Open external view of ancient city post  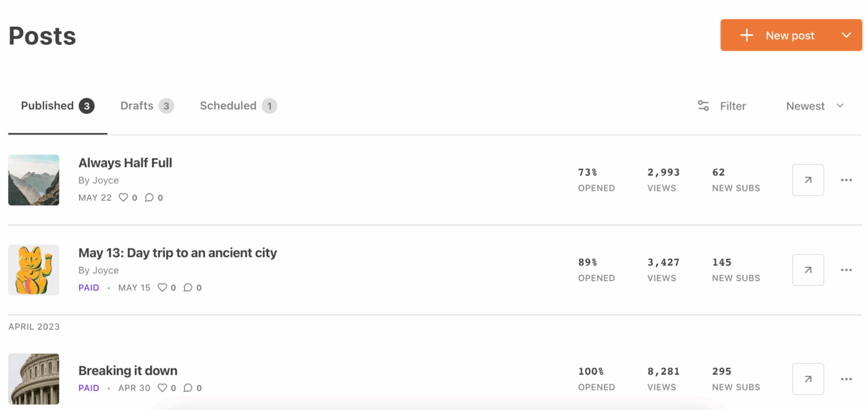(x=808, y=270)
